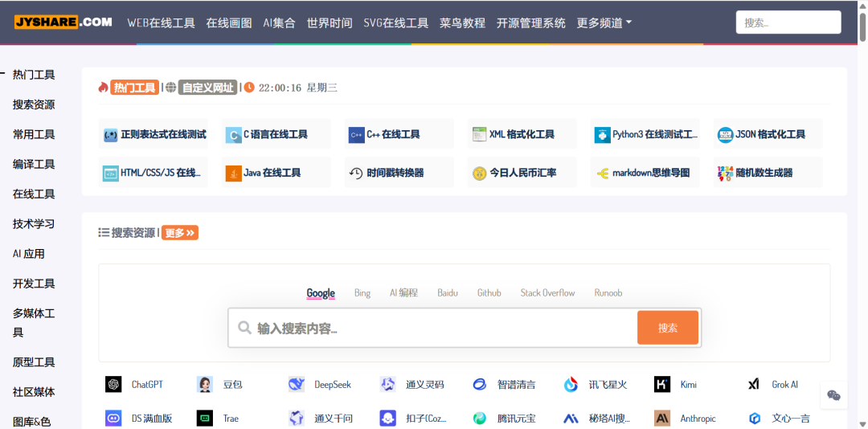This screenshot has width=868, height=429.
Task: Click the Kimi black square icon
Action: click(x=662, y=385)
